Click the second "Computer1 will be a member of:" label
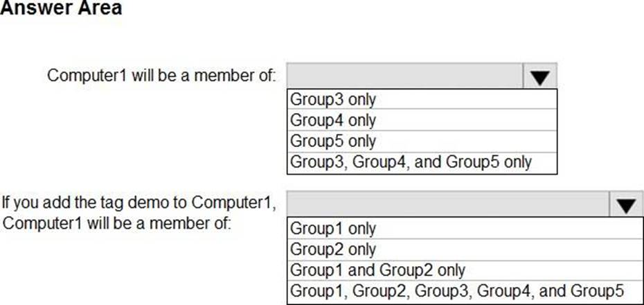The width and height of the screenshot is (644, 305). pyautogui.click(x=117, y=224)
